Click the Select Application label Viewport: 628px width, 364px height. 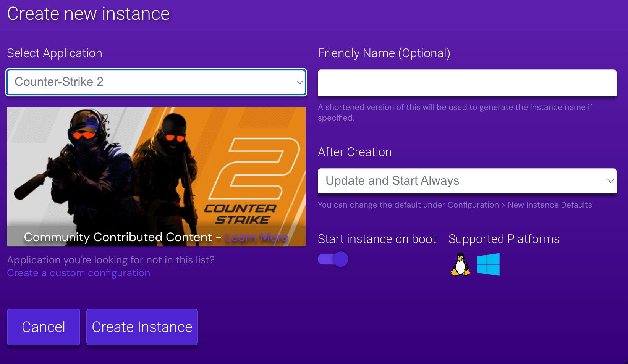[54, 53]
